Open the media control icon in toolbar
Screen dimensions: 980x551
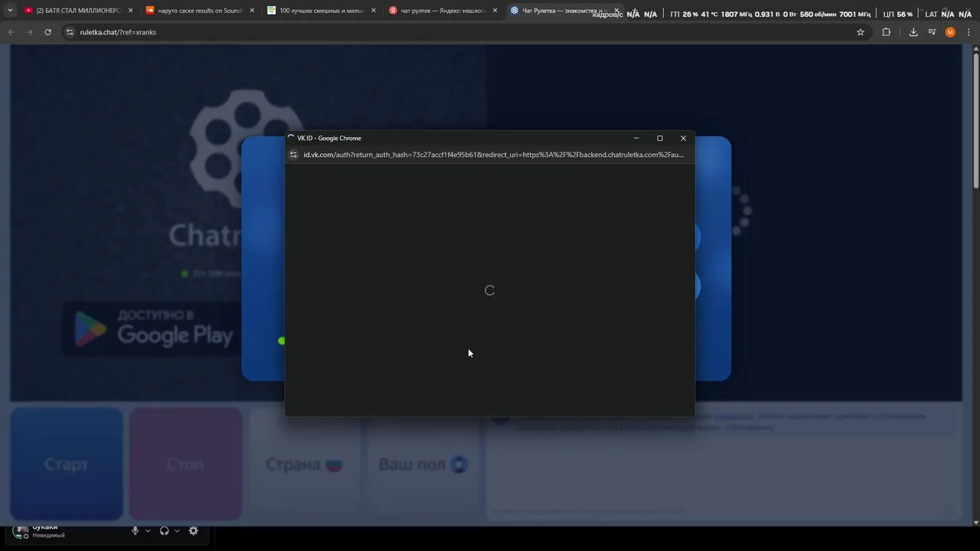[x=932, y=32]
